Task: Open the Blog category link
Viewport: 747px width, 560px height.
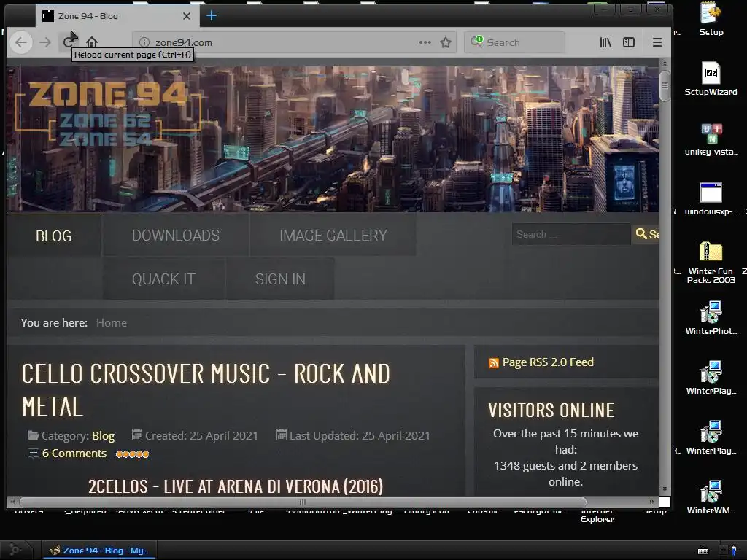Action: pyautogui.click(x=103, y=436)
